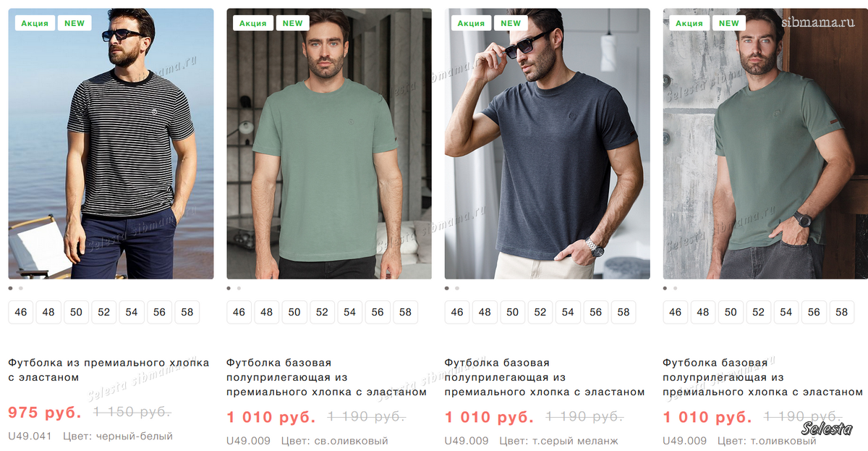Click the 975 руб. price
Viewport: 868px width, 451px height.
pyautogui.click(x=45, y=413)
